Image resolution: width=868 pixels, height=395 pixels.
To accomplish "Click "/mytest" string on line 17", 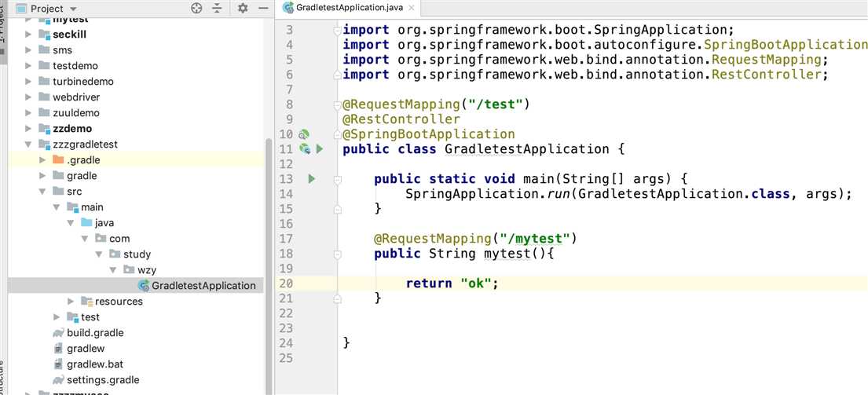I will coord(535,239).
